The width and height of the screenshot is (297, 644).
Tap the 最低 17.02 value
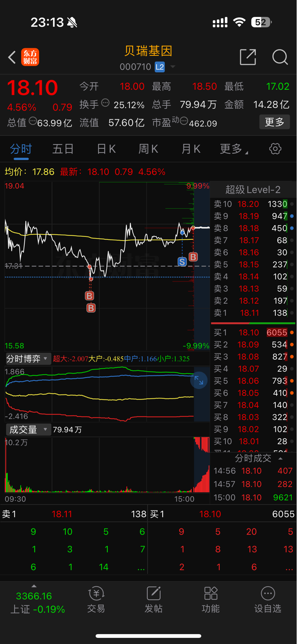[x=278, y=86]
